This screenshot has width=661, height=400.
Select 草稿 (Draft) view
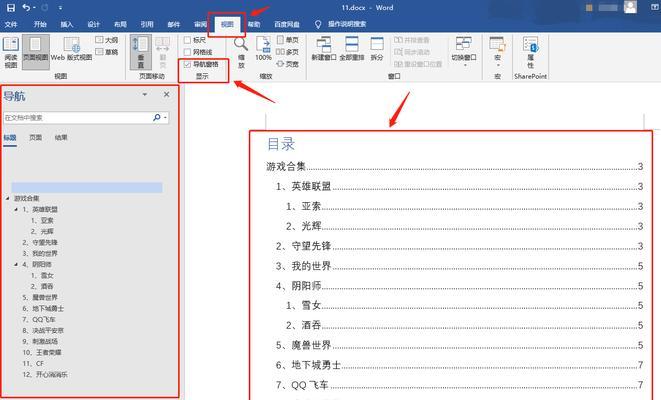tap(107, 52)
